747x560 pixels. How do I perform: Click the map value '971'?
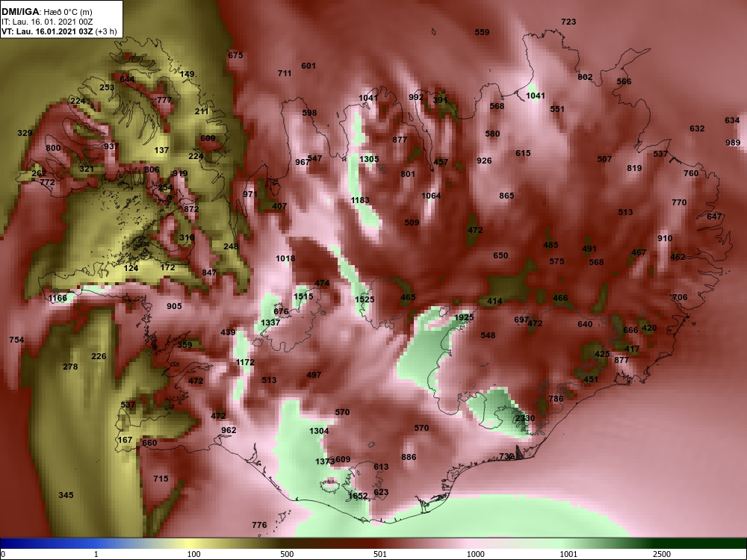[x=250, y=194]
